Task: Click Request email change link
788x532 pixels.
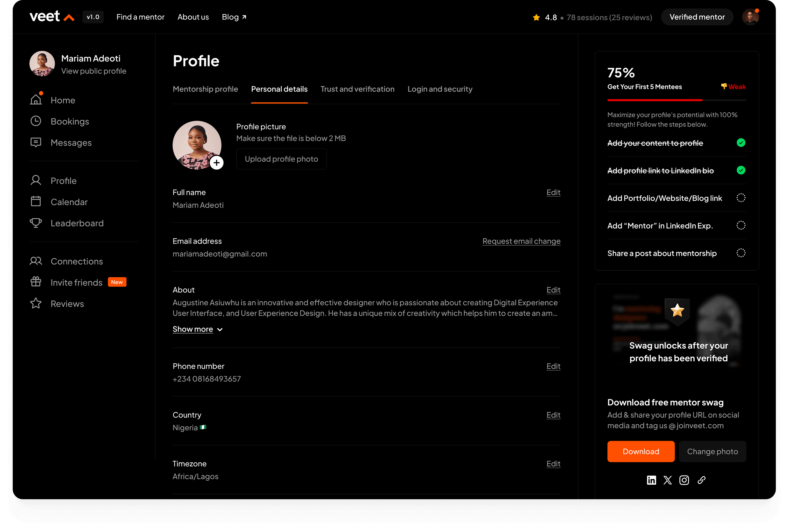Action: tap(521, 241)
